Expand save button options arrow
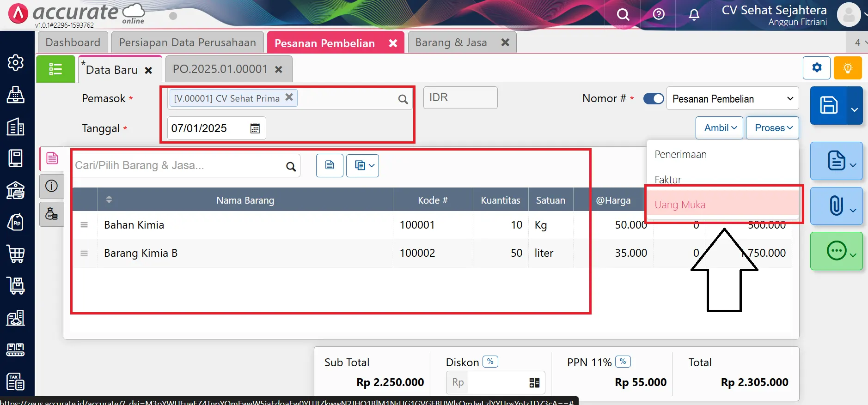This screenshot has height=405, width=868. [855, 109]
